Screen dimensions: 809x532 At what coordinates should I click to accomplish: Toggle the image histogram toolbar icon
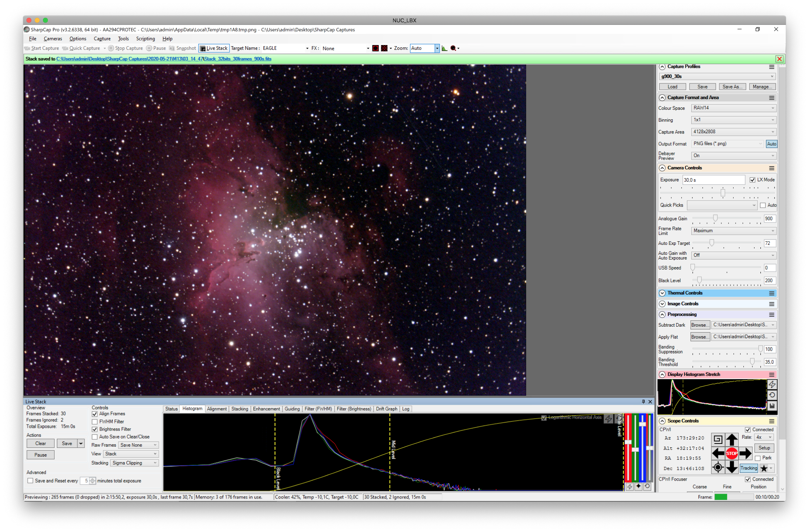click(444, 48)
